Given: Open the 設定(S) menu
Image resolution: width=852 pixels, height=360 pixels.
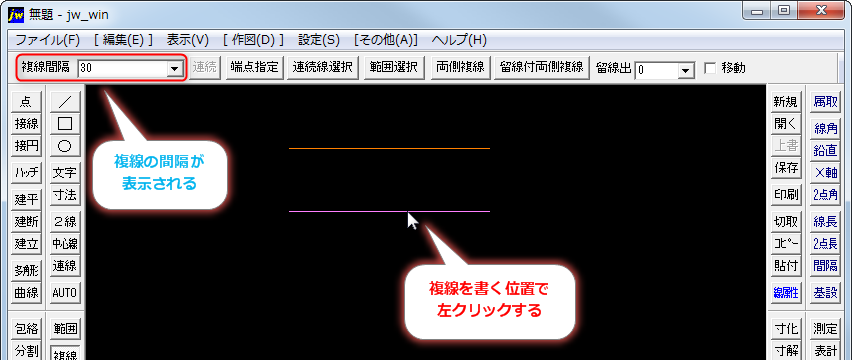Looking at the screenshot, I should point(319,40).
